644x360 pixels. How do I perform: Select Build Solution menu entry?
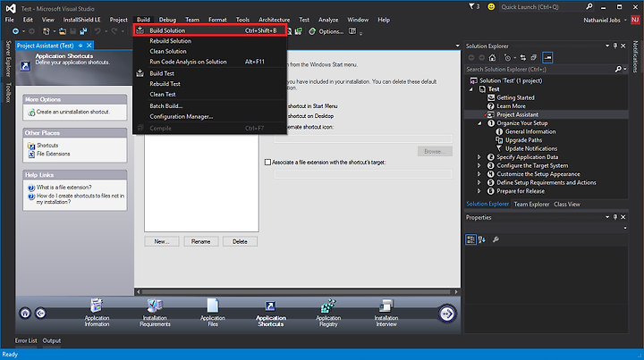tap(210, 30)
